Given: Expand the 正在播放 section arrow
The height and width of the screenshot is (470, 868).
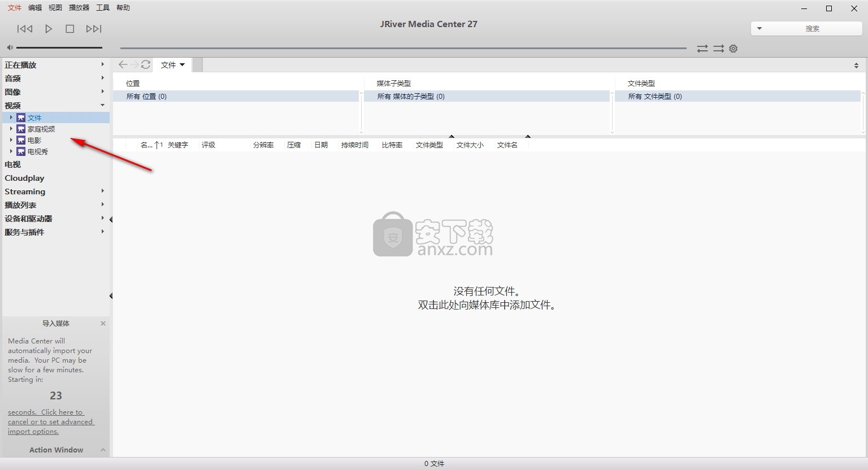Looking at the screenshot, I should click(102, 64).
